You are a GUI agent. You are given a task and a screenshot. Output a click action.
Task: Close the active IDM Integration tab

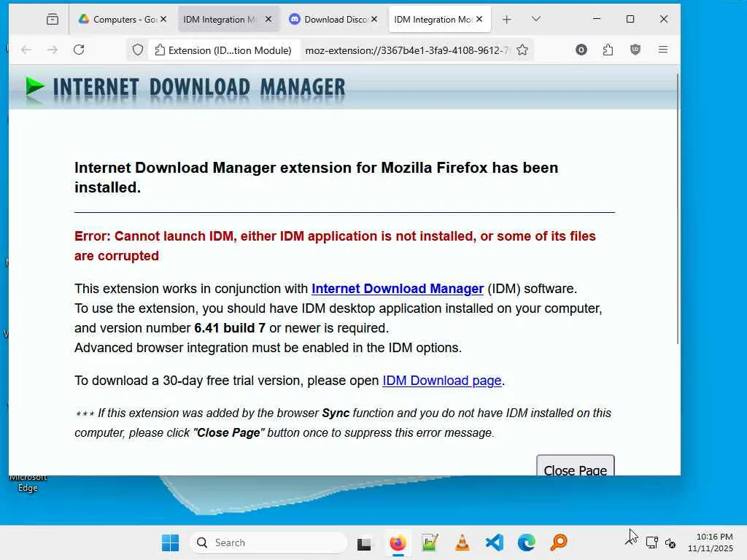pos(479,19)
